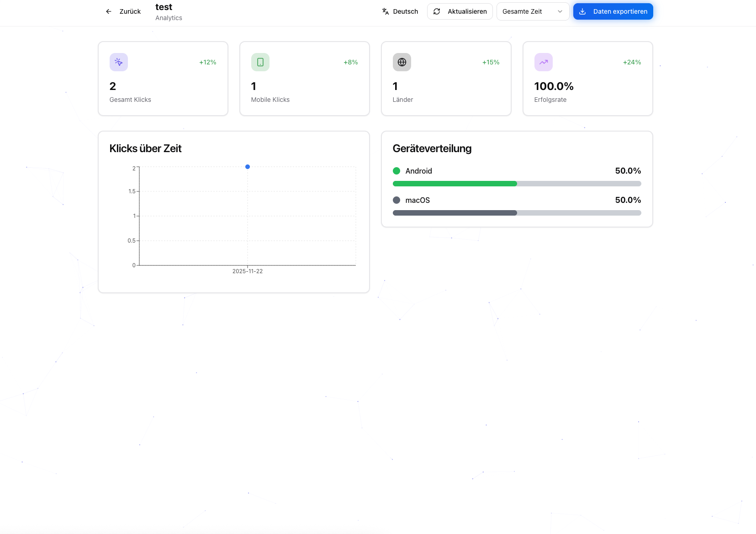The image size is (756, 534).
Task: Click the Gesamte Zeit chevron arrow
Action: [560, 11]
